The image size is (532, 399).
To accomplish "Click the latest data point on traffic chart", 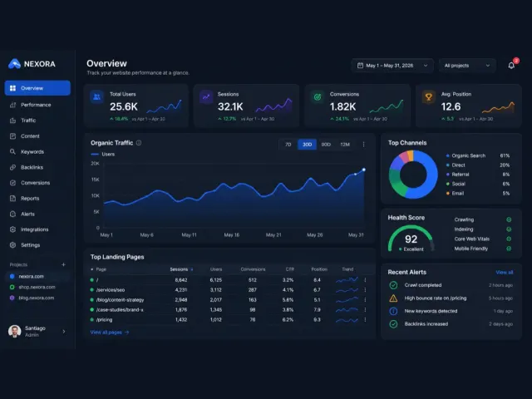I will point(364,170).
